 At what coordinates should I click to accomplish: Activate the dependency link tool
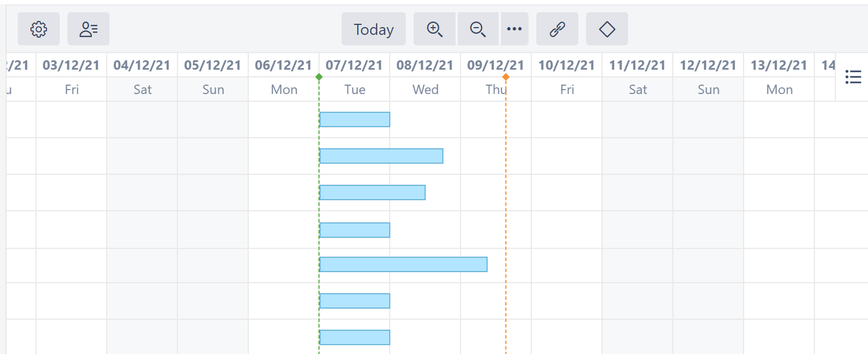tap(557, 29)
